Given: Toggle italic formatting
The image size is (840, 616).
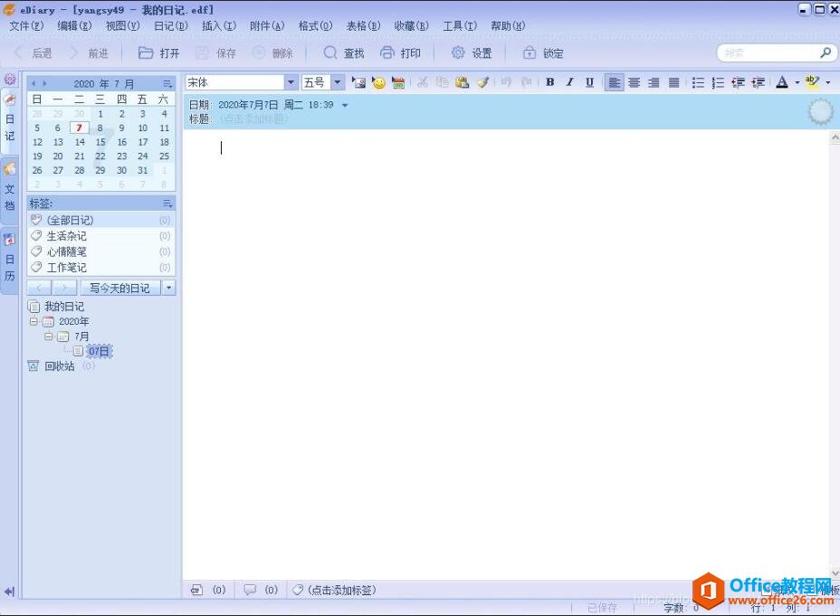Looking at the screenshot, I should click(x=569, y=82).
